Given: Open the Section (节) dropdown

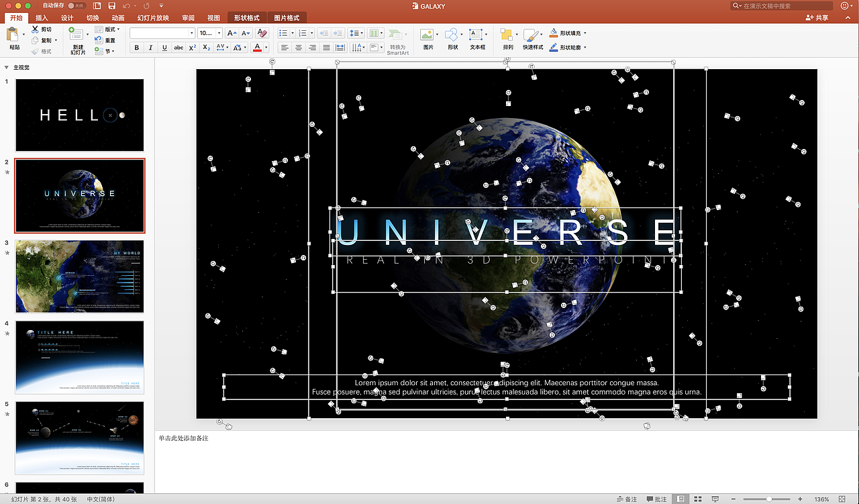Looking at the screenshot, I should coord(104,51).
